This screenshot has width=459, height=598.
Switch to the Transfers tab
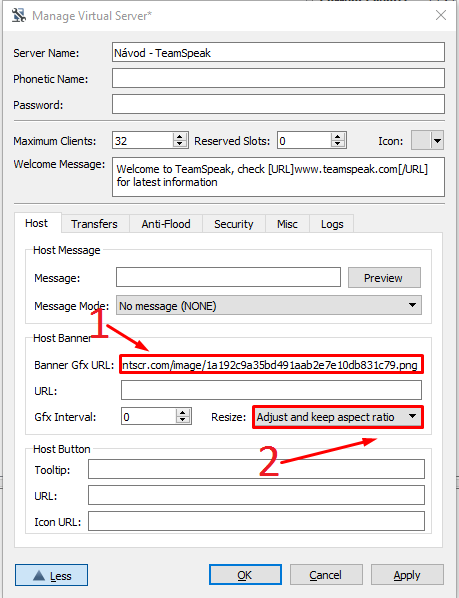pyautogui.click(x=95, y=224)
